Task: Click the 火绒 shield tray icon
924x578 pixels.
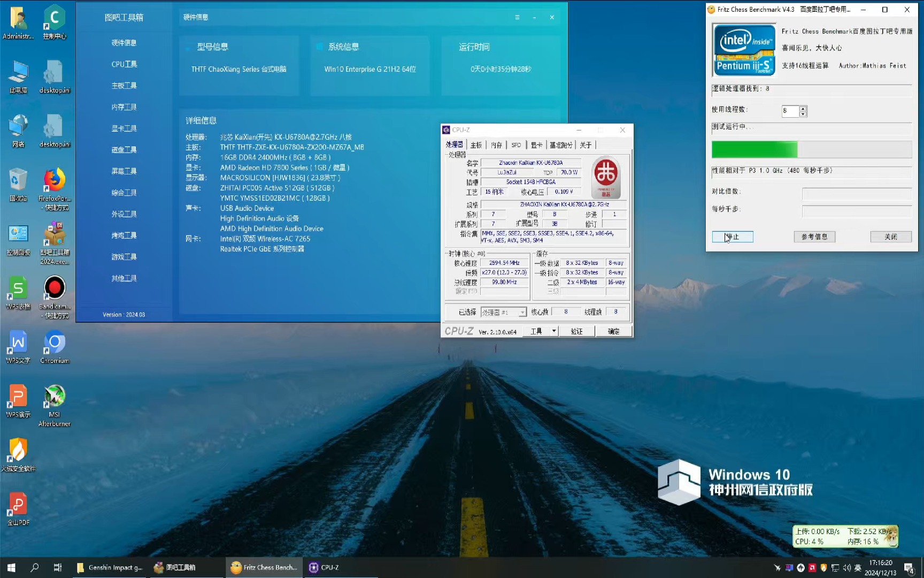Action: 823,568
